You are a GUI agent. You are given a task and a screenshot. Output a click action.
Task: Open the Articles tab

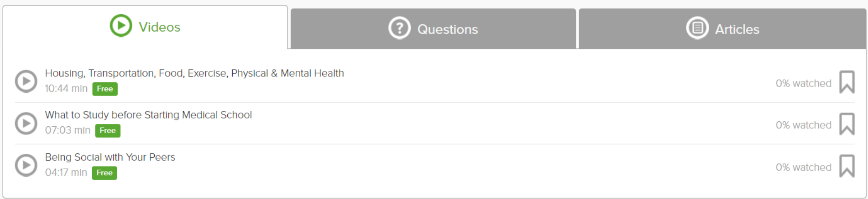[x=722, y=29]
